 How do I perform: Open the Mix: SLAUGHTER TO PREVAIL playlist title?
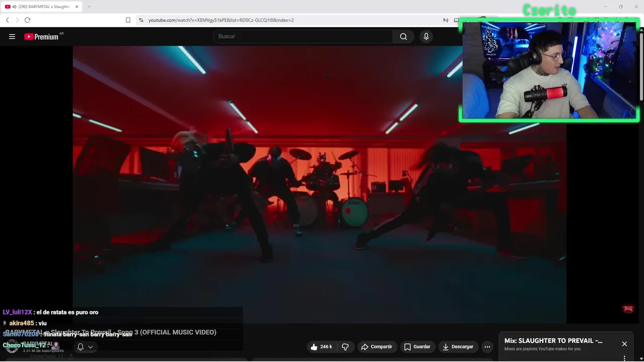553,341
